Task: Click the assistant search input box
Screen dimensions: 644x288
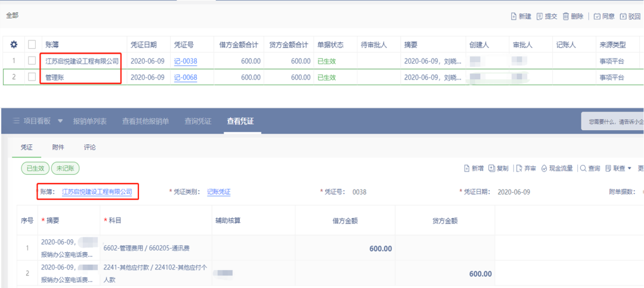Action: click(614, 121)
